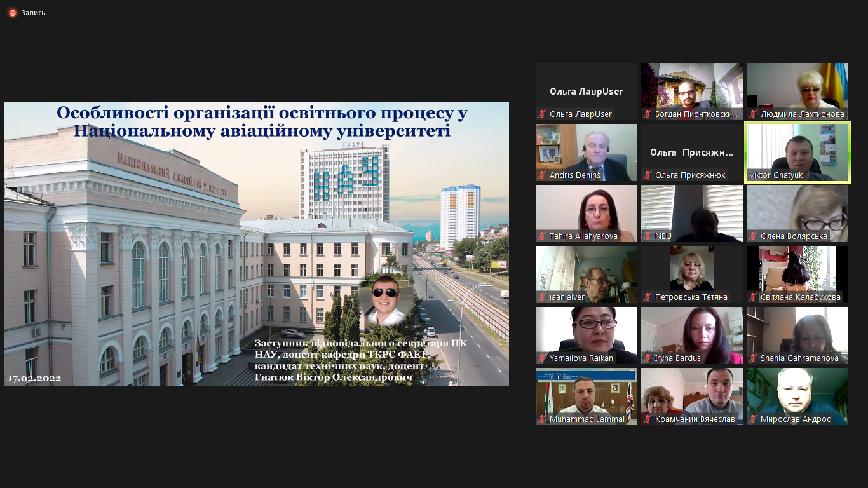This screenshot has width=868, height=488.
Task: Click the Крамчанин Вячеслав name label
Action: pyautogui.click(x=695, y=419)
